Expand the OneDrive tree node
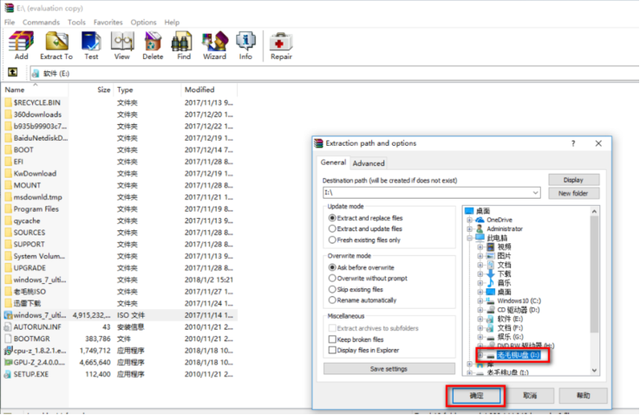 click(x=469, y=220)
